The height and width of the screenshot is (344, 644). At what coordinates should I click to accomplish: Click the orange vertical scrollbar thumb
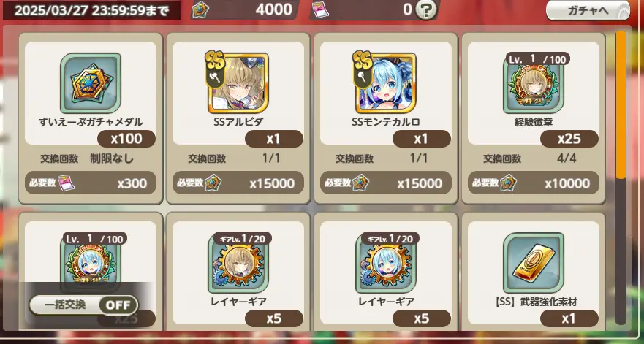click(x=621, y=104)
